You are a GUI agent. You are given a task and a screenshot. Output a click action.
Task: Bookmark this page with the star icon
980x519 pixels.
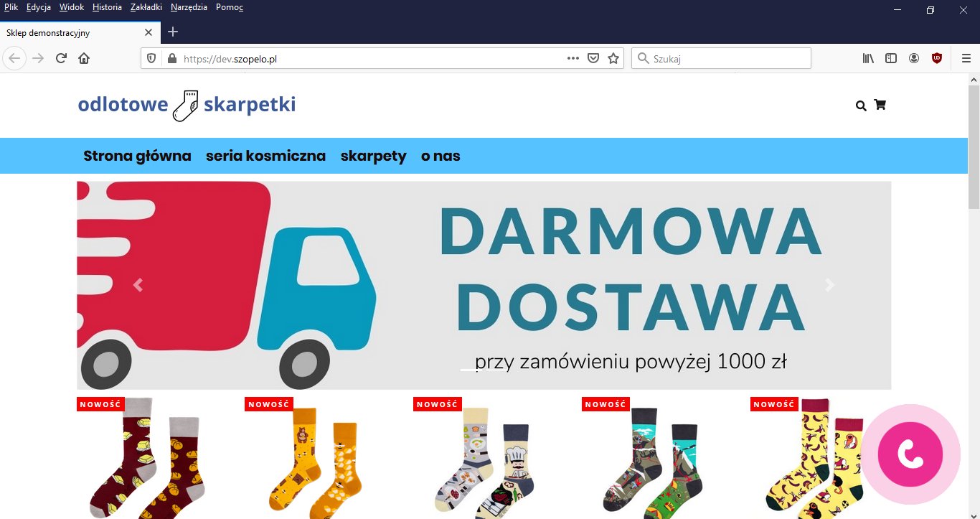(613, 58)
